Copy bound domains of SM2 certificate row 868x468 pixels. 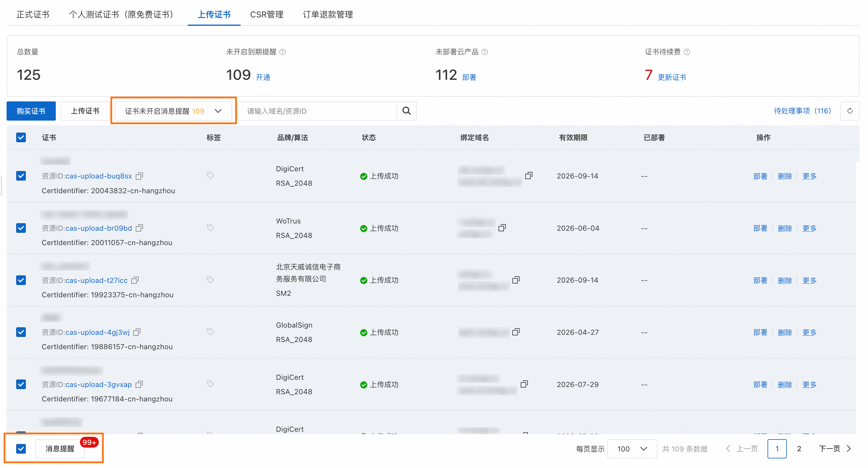[516, 280]
